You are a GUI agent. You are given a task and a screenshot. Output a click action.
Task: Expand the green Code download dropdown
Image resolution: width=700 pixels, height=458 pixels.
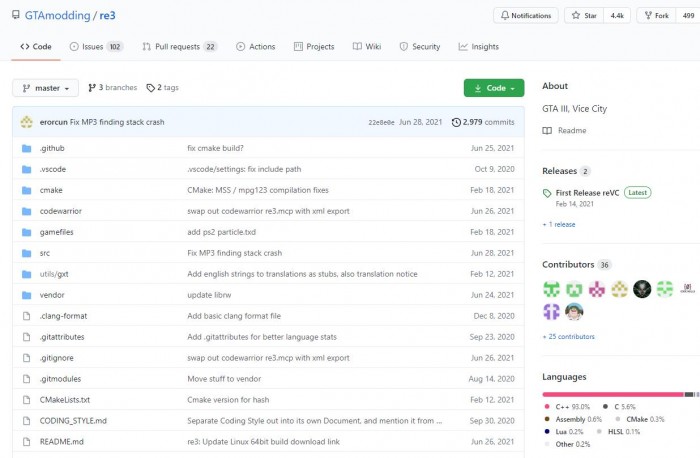pos(493,88)
